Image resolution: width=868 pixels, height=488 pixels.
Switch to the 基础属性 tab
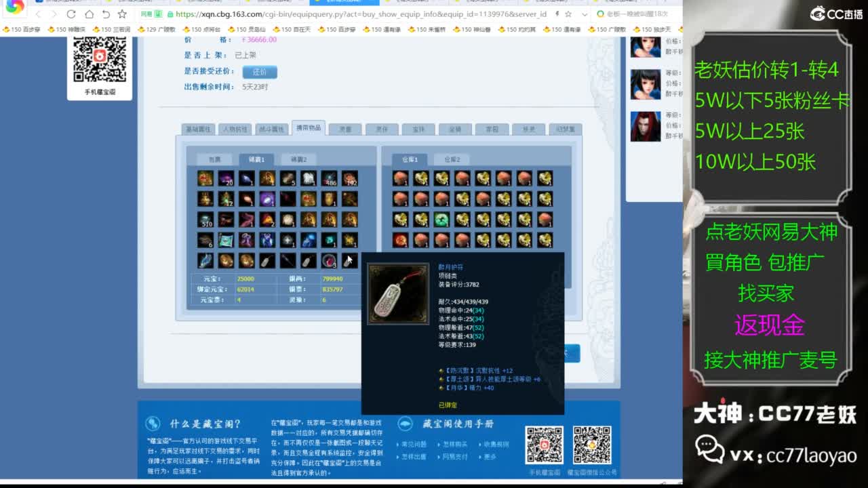click(199, 128)
